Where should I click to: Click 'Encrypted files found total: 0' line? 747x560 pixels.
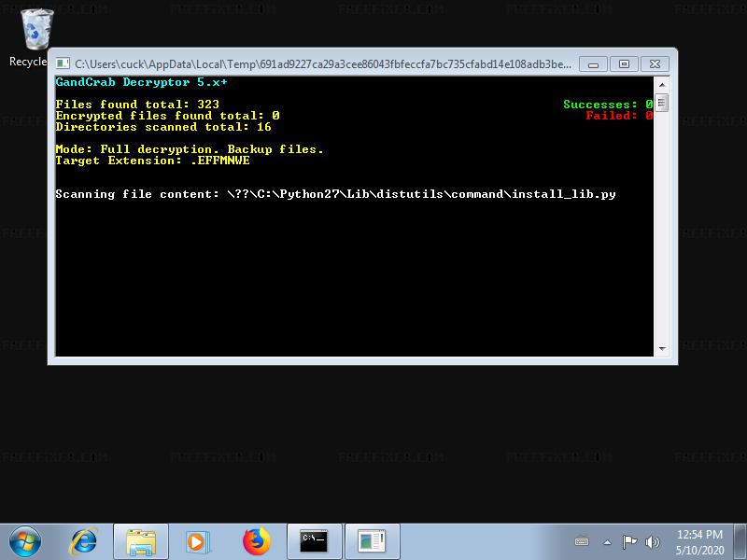click(x=167, y=116)
